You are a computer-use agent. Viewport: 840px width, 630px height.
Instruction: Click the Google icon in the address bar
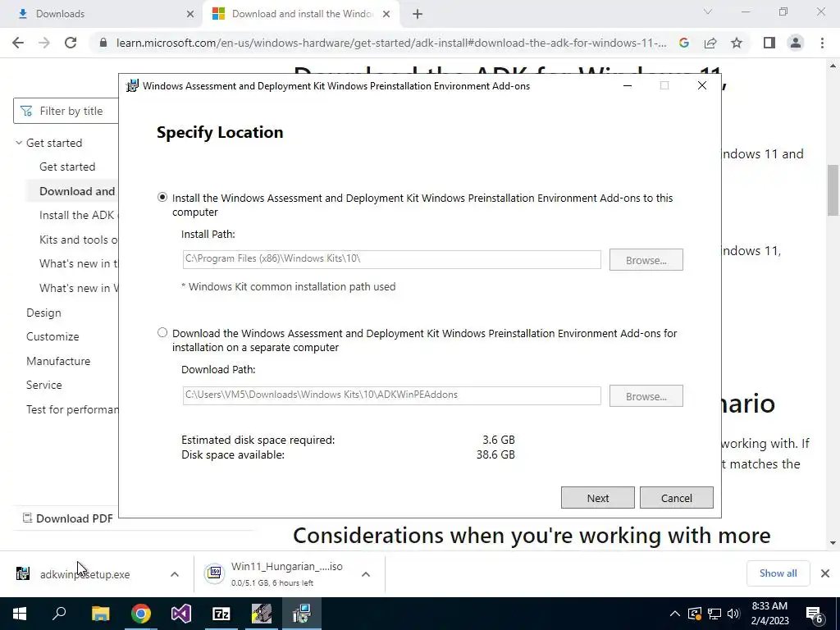point(683,43)
